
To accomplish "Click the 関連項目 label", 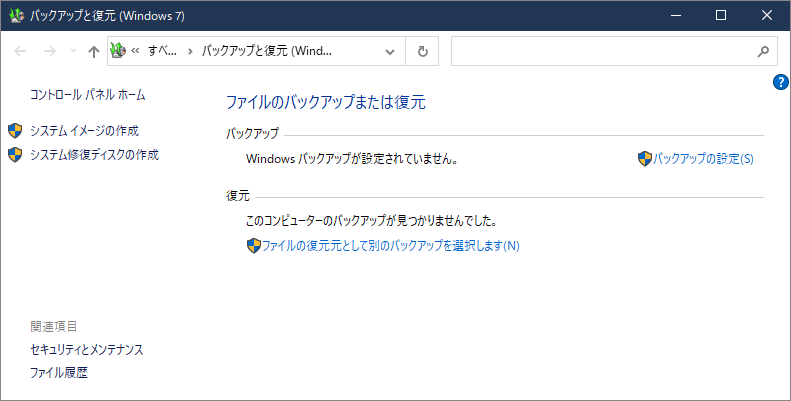I will pos(53,326).
